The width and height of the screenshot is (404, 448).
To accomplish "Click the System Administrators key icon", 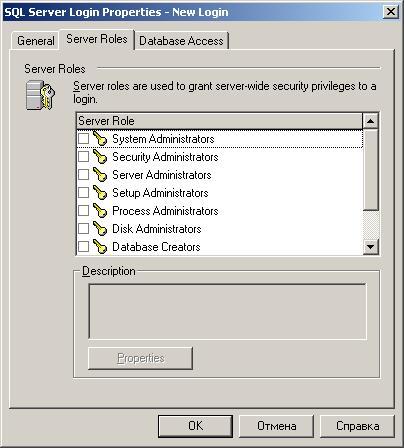I will click(x=100, y=139).
